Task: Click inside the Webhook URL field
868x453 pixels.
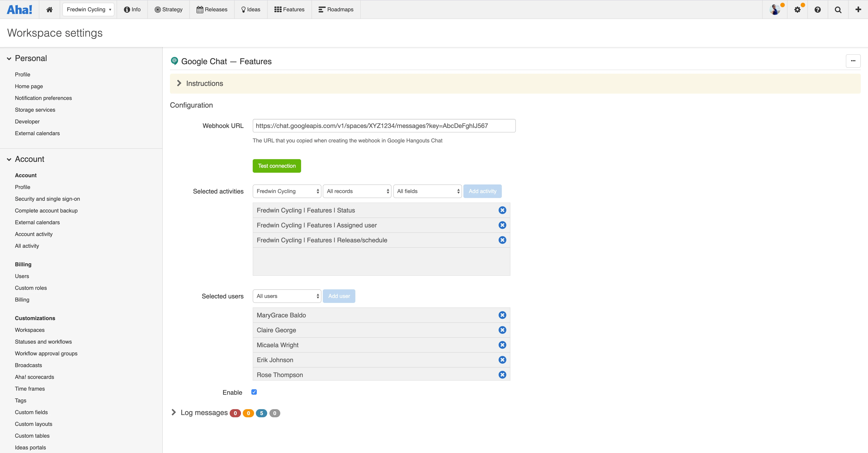Action: pos(384,125)
